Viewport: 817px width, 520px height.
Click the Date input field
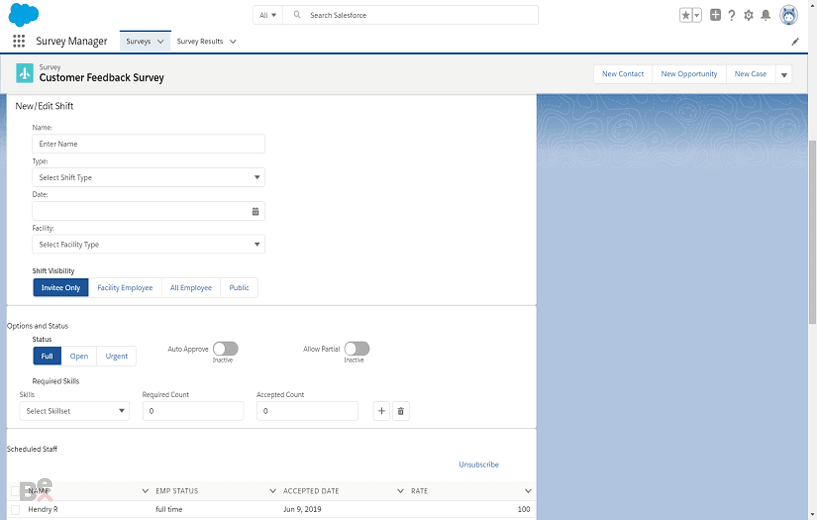point(148,211)
